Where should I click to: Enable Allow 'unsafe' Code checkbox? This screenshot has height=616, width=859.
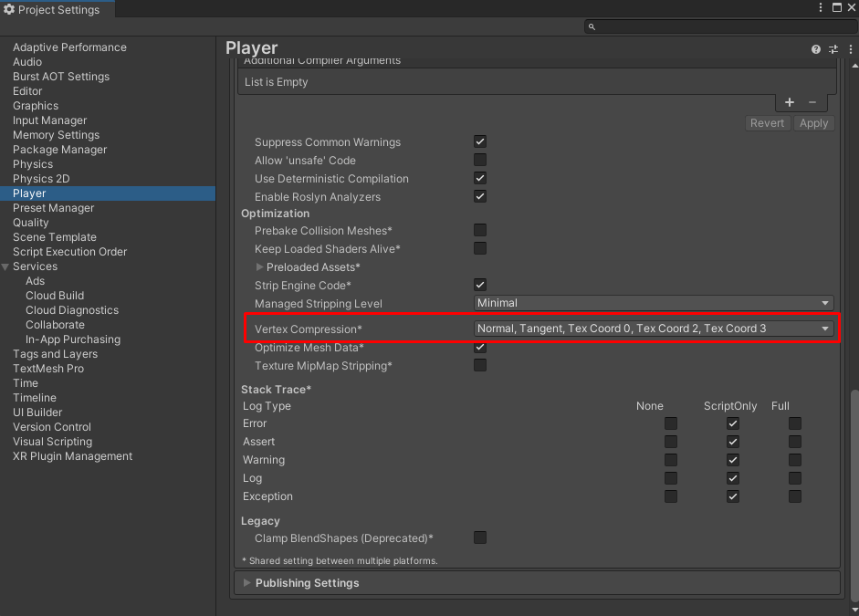480,160
